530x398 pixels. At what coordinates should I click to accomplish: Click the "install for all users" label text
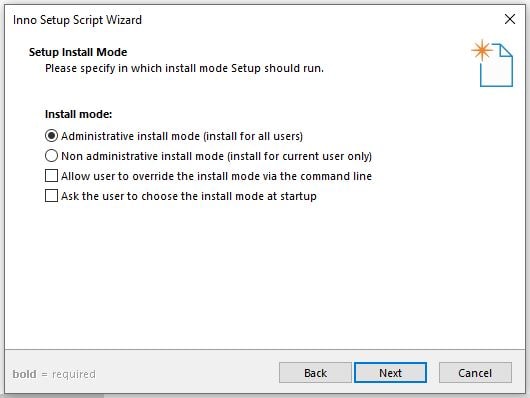[253, 136]
